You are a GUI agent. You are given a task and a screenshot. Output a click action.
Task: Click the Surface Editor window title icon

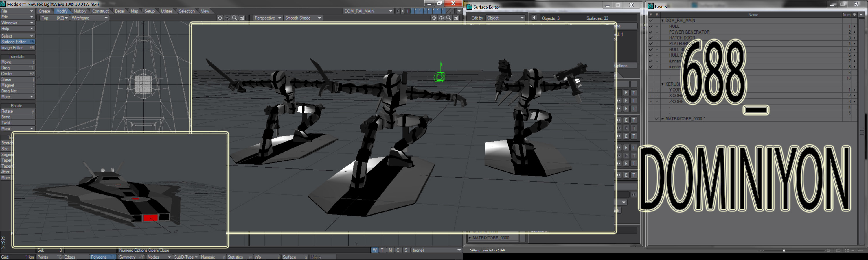pyautogui.click(x=469, y=7)
